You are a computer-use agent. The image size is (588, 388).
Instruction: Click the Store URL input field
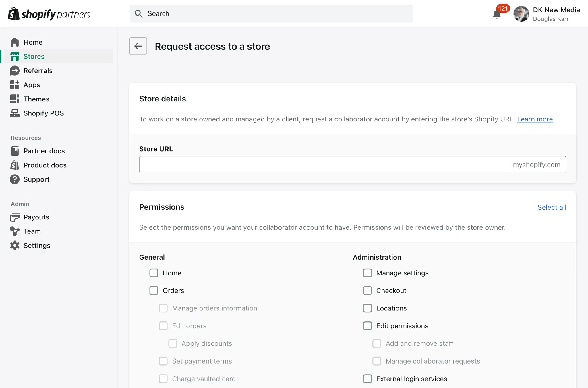(324, 165)
